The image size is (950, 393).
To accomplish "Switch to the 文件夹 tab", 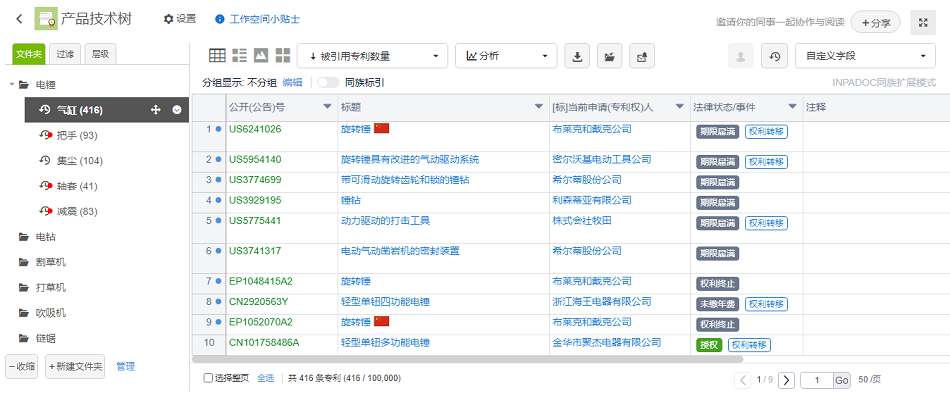I will pyautogui.click(x=29, y=54).
